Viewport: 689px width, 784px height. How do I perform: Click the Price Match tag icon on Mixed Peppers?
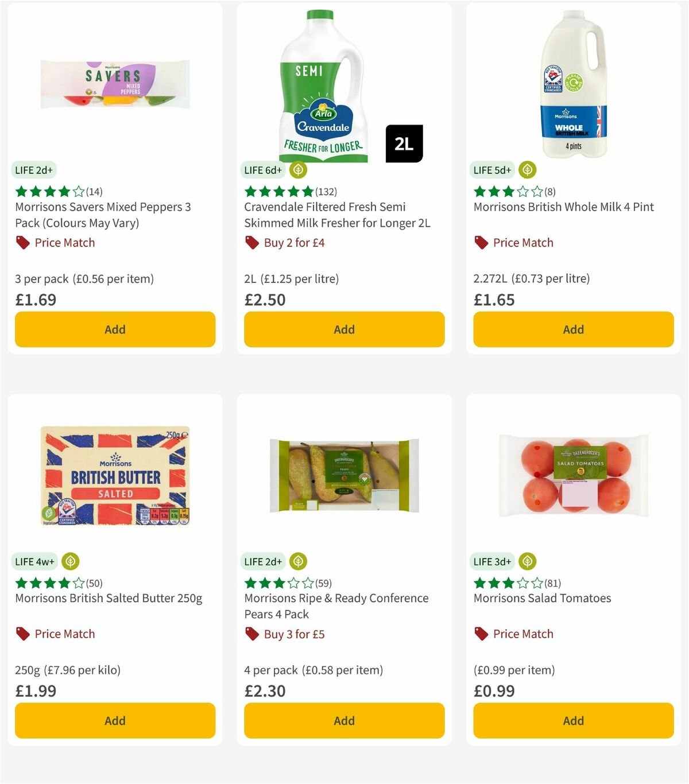(x=22, y=242)
